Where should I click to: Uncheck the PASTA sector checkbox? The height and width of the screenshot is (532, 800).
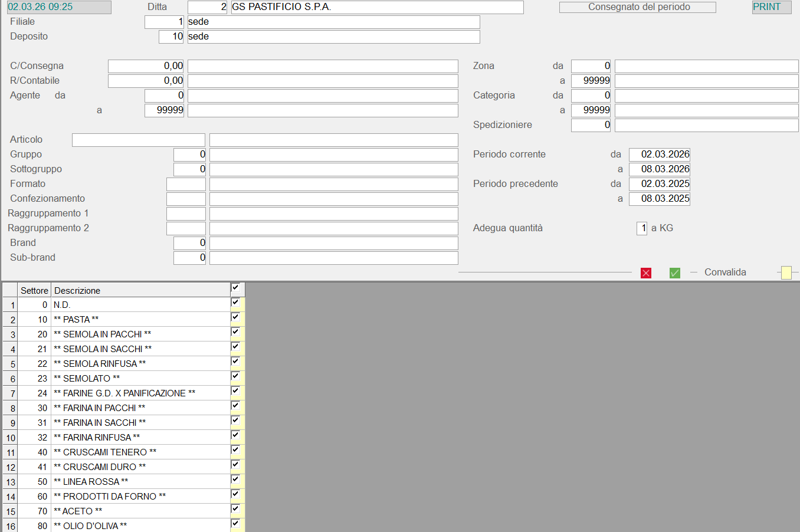click(235, 317)
